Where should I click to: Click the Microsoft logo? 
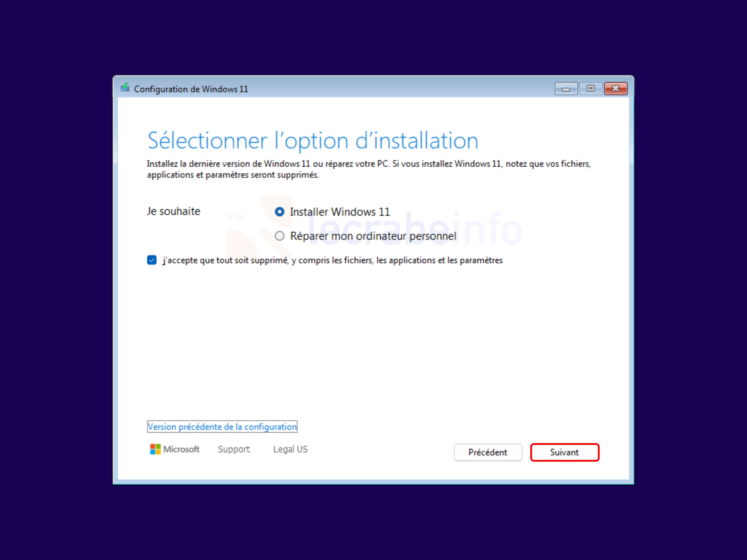pyautogui.click(x=155, y=449)
